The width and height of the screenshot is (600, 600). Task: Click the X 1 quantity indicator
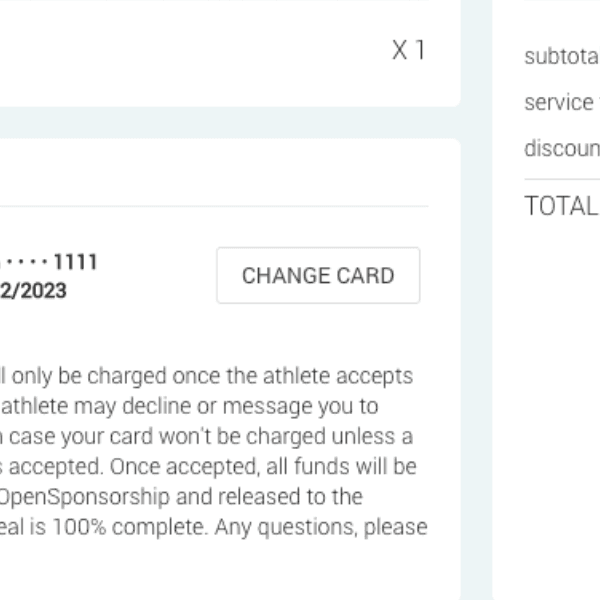408,50
